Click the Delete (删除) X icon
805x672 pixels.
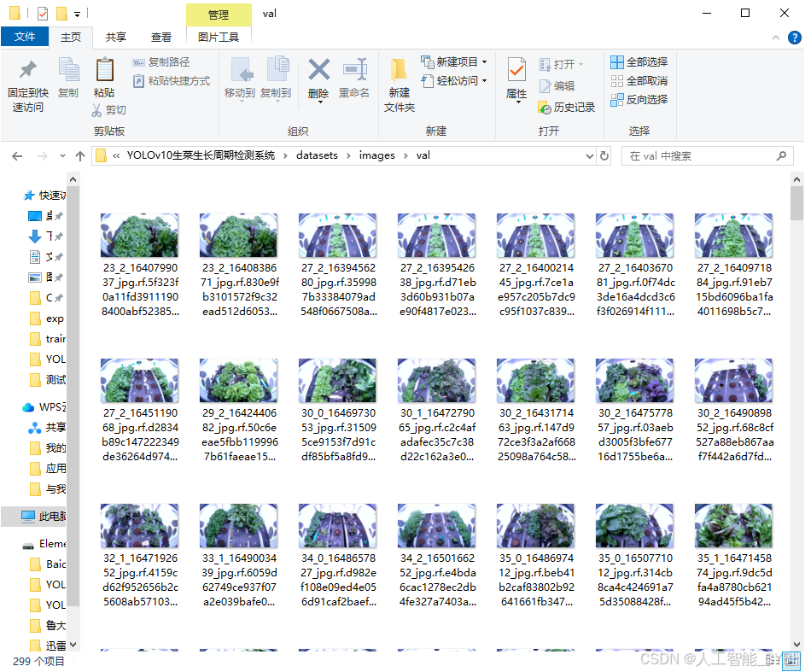(x=318, y=70)
